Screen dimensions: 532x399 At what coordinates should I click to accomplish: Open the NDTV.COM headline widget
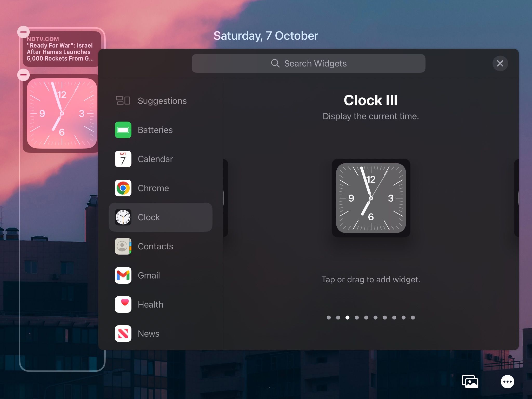click(62, 49)
